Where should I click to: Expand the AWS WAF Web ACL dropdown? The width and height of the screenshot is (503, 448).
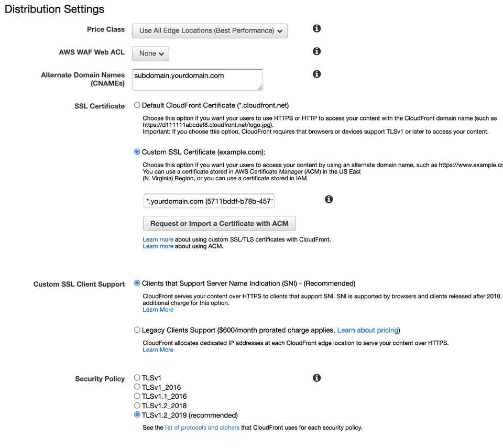(x=150, y=53)
